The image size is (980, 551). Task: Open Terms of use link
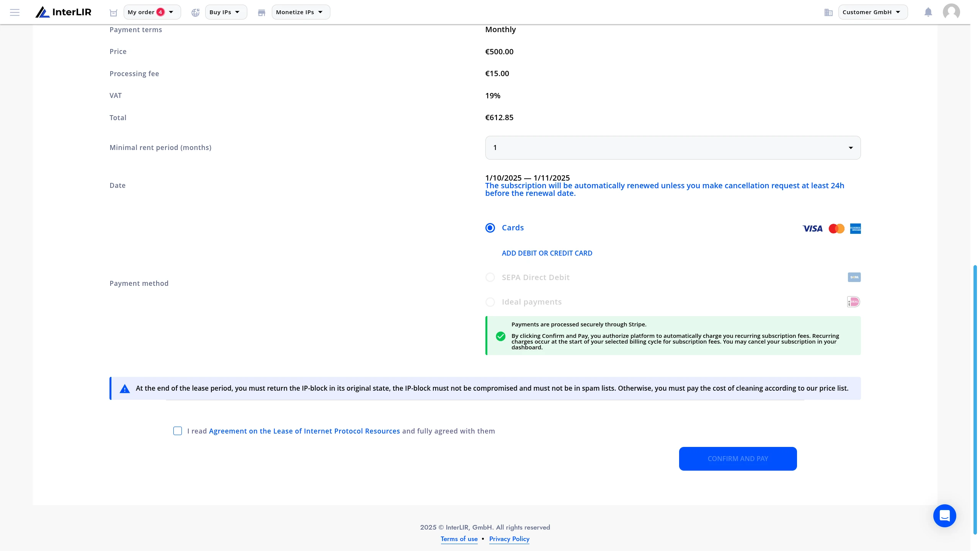(x=459, y=539)
